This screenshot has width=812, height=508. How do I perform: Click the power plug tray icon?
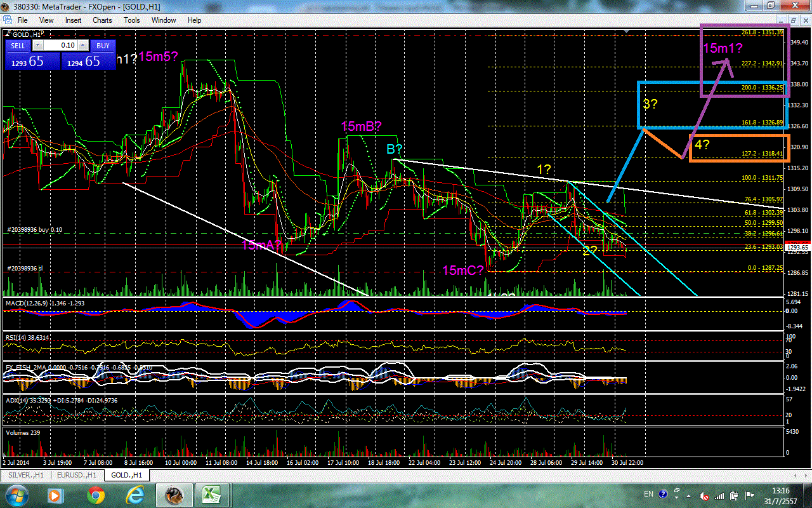click(734, 495)
